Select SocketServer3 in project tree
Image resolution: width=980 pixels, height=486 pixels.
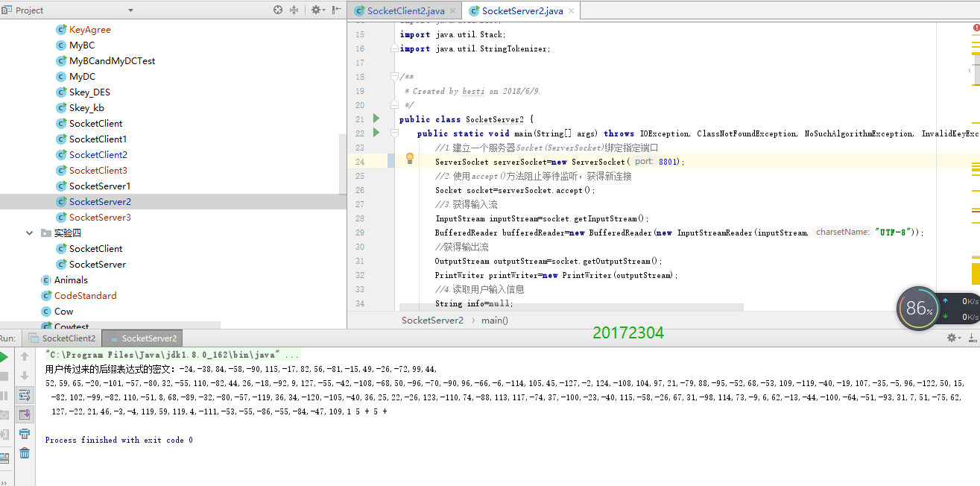point(100,218)
